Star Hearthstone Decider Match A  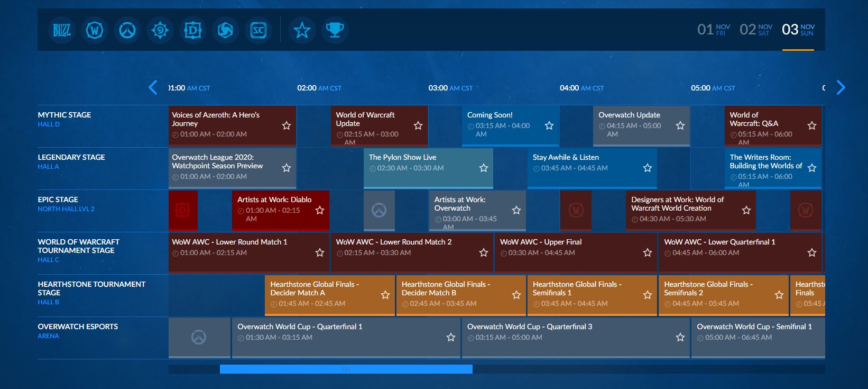click(385, 295)
